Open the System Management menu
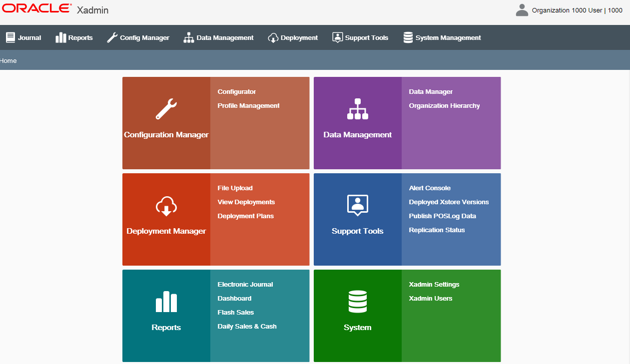This screenshot has width=630, height=364. tap(448, 37)
